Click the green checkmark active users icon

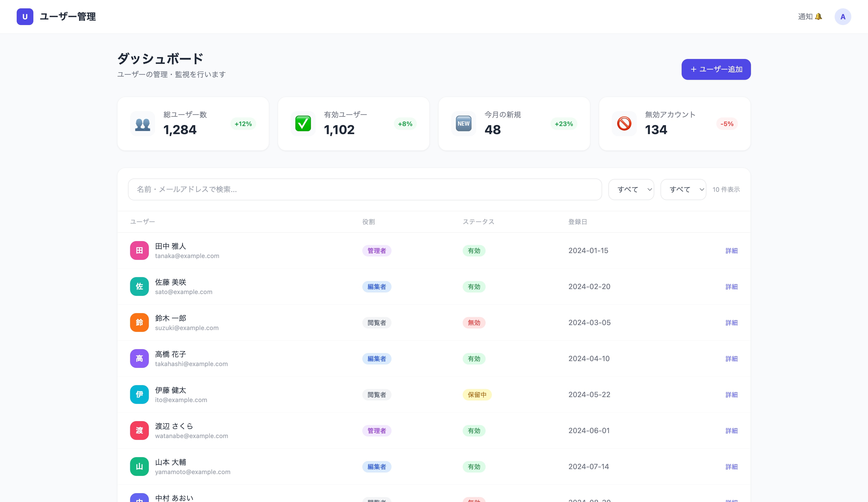(303, 124)
